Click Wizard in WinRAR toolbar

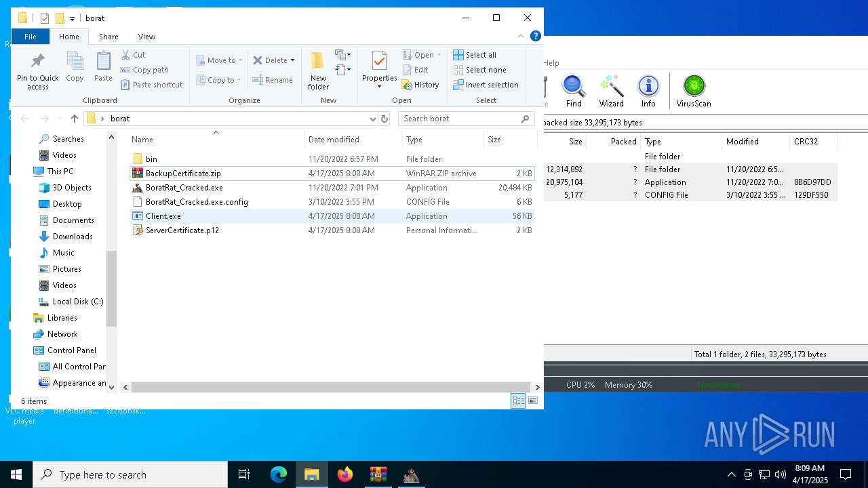[x=611, y=91]
